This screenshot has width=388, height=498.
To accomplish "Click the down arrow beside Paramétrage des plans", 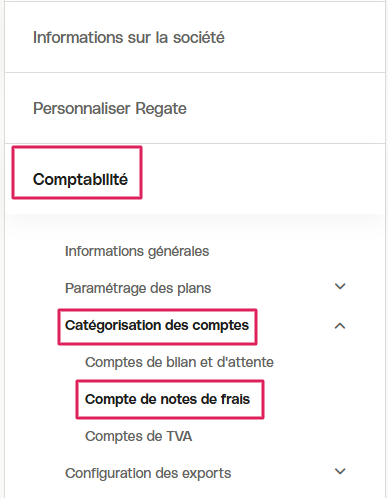I will 340,286.
